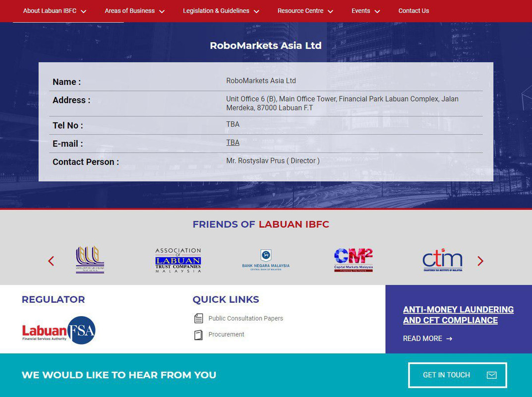Click the Procurement page icon
This screenshot has width=532, height=397.
click(198, 335)
